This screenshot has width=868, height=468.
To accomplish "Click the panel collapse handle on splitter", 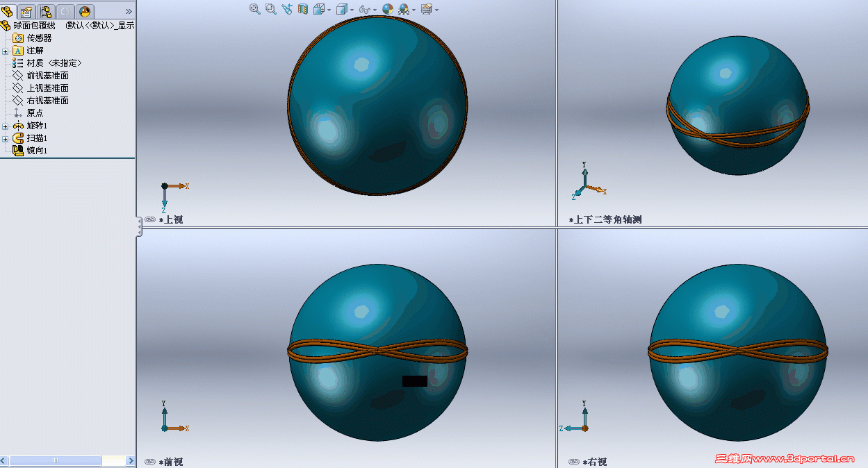I will pos(139,226).
